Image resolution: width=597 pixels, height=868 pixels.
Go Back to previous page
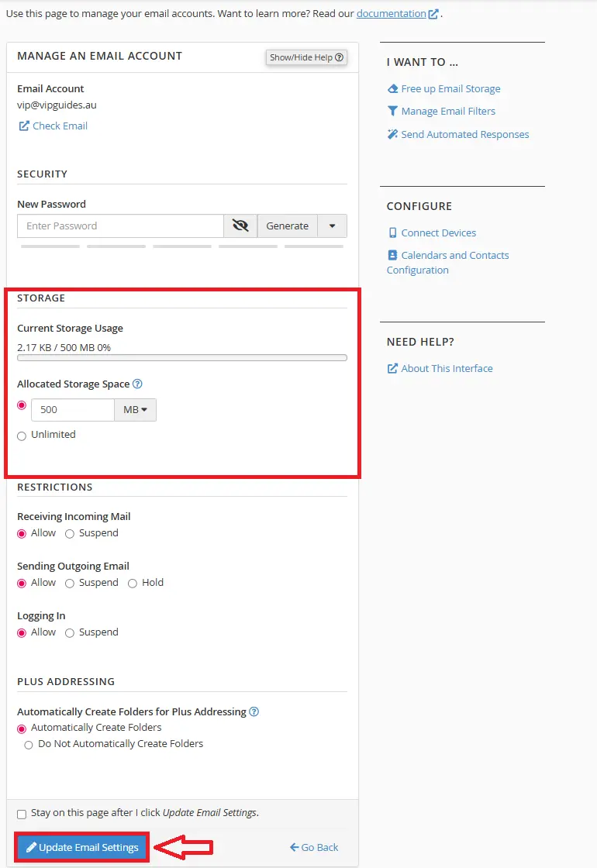tap(314, 847)
